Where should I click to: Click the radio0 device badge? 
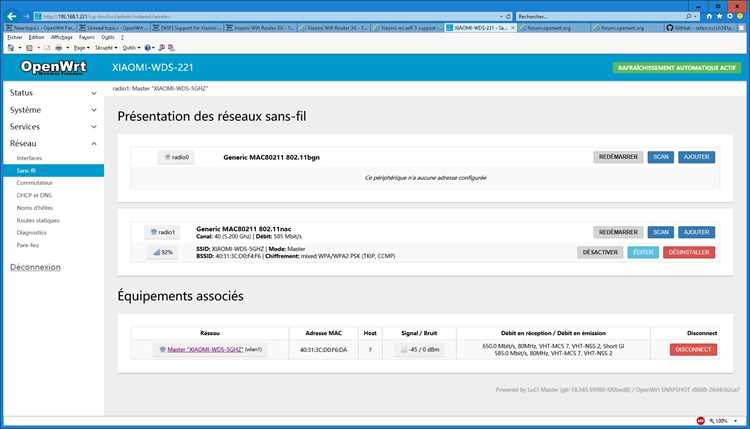point(176,157)
